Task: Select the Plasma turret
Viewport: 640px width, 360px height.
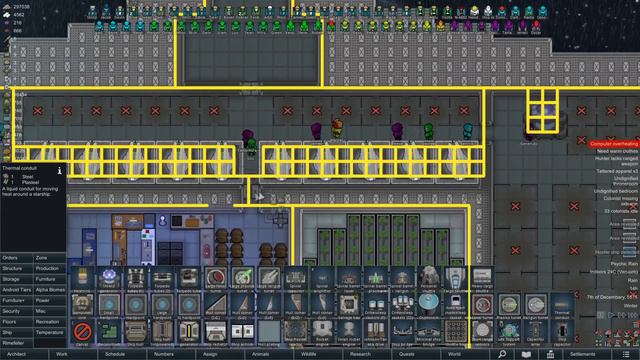Action: click(509, 306)
